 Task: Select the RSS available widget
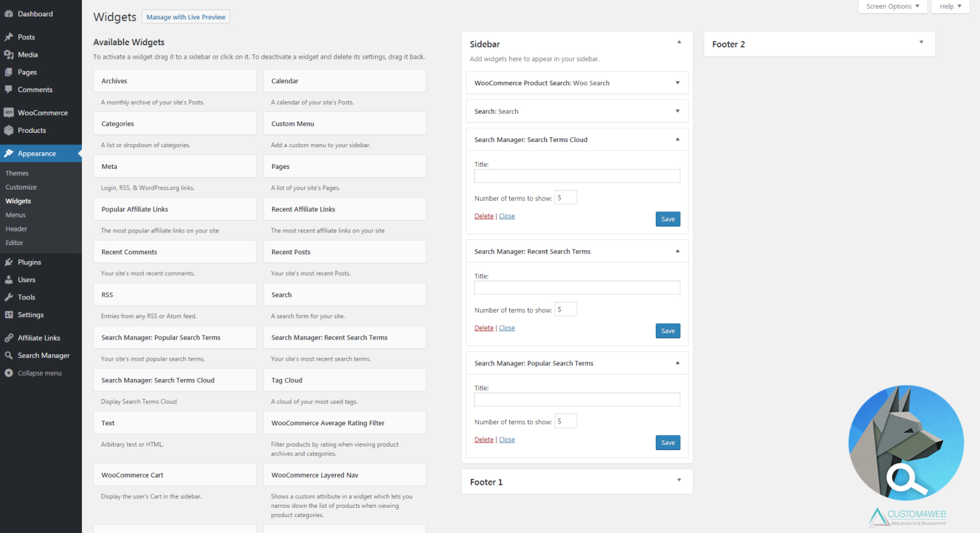point(175,295)
